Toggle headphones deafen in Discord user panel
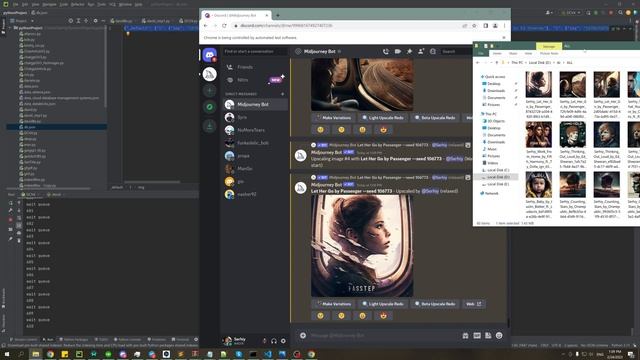Screen dimensions: 640x360 273,341
